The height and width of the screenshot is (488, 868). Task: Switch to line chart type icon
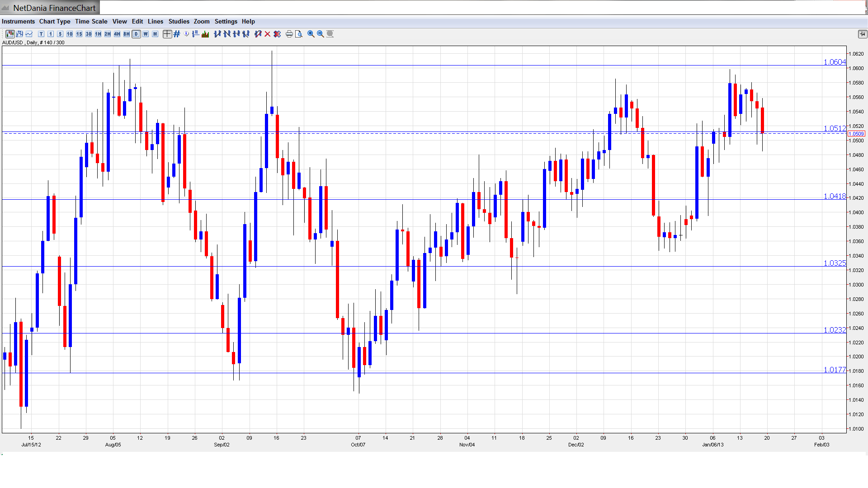coord(29,34)
